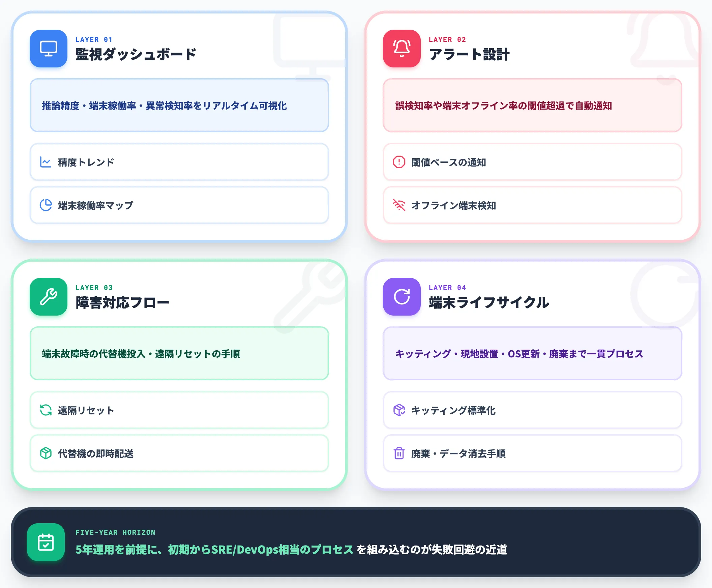Open the 代替機の即時配送 item

[x=179, y=453]
